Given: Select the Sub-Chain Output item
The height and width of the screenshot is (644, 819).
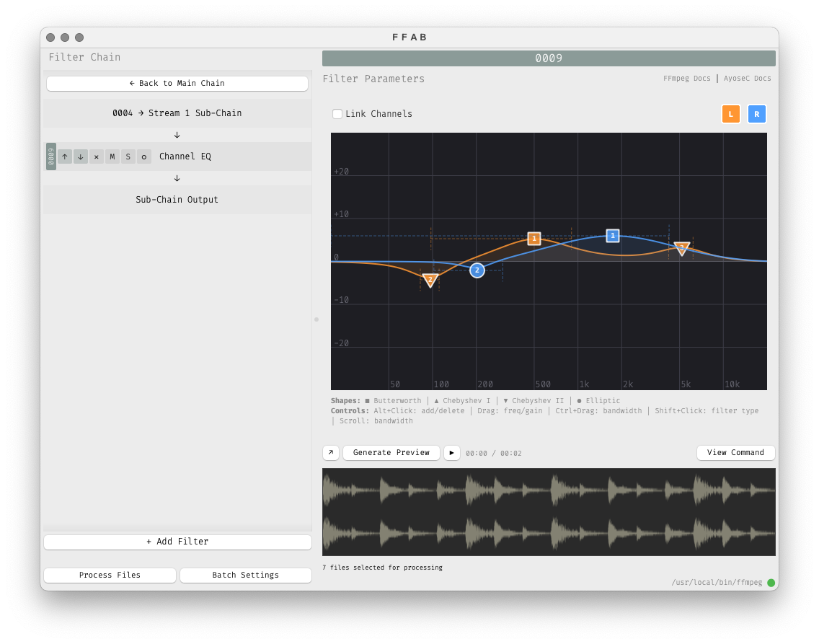Looking at the screenshot, I should point(177,200).
